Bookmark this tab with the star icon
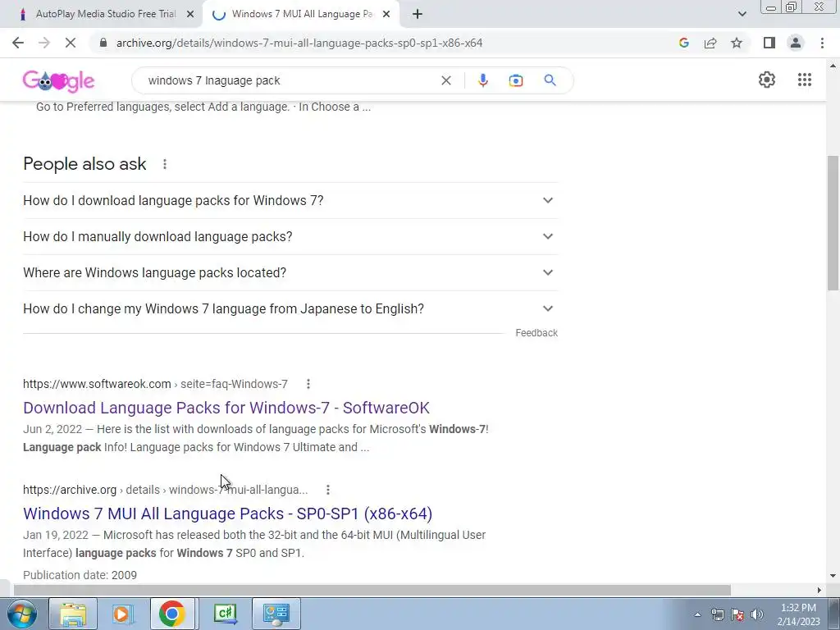The width and height of the screenshot is (840, 630). 737,43
